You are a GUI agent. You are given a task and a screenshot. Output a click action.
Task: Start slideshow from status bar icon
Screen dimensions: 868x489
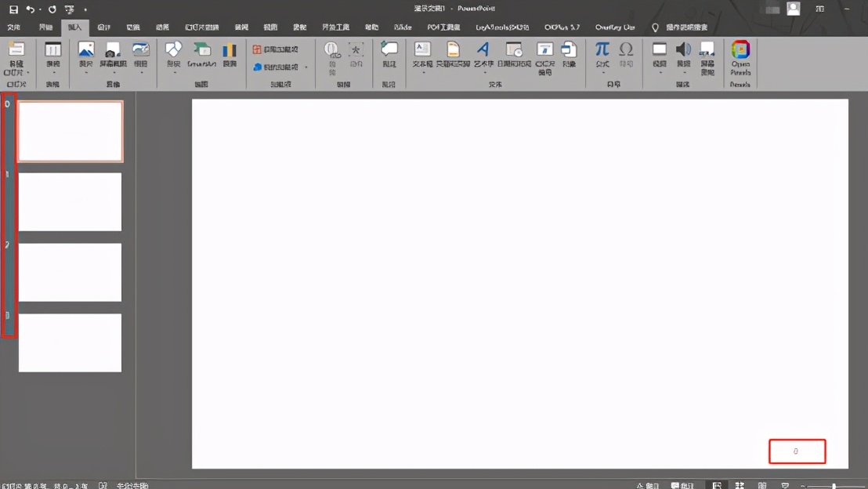coord(785,485)
